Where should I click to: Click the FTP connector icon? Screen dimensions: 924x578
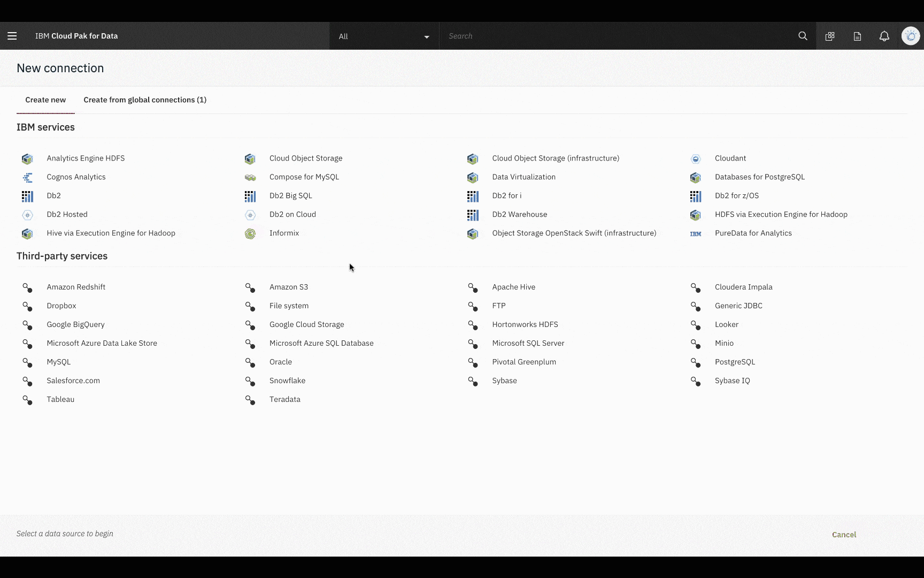click(473, 306)
